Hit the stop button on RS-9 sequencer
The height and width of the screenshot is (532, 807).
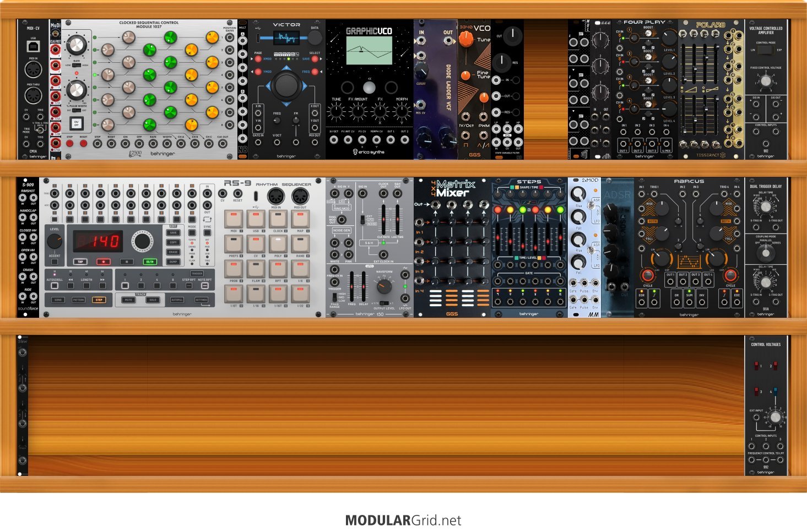pos(126,262)
